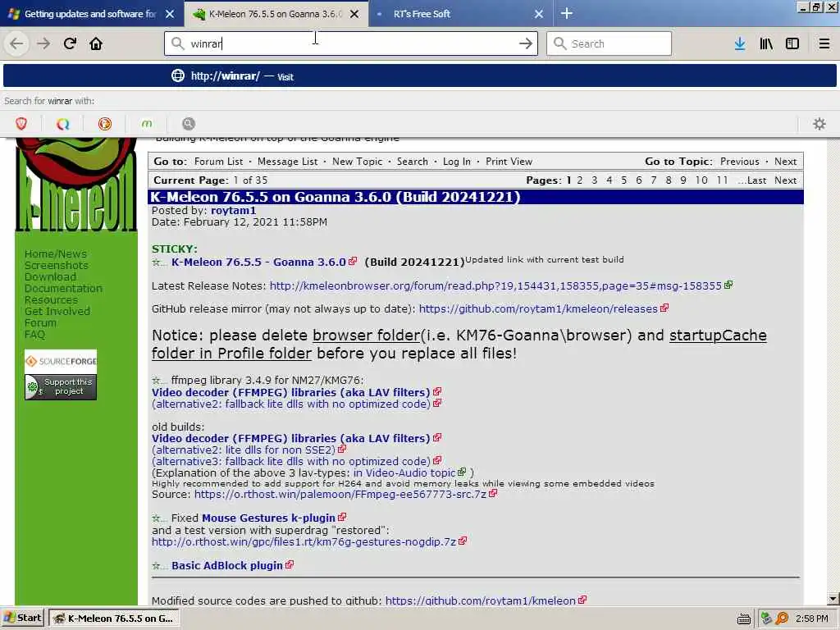Select the http://winrar/ Visit suggestion
Image resolution: width=840 pixels, height=630 pixels.
click(419, 76)
